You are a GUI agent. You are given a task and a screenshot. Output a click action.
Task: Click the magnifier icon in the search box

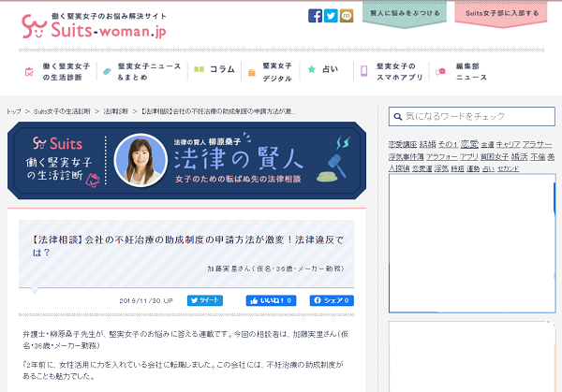397,116
